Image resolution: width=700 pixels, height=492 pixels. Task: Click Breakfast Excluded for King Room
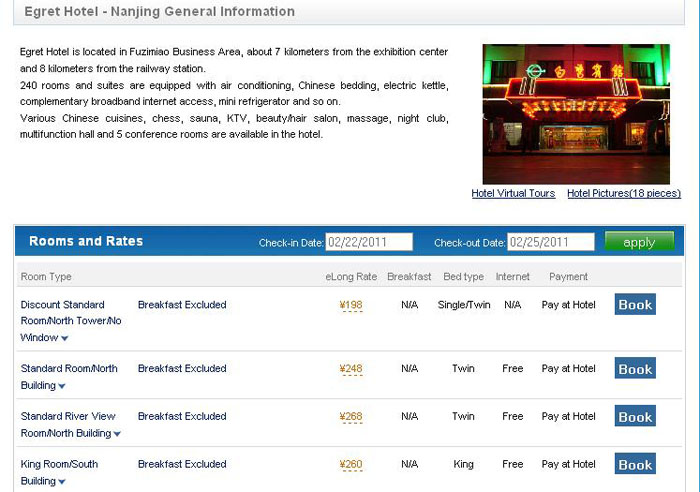click(182, 464)
